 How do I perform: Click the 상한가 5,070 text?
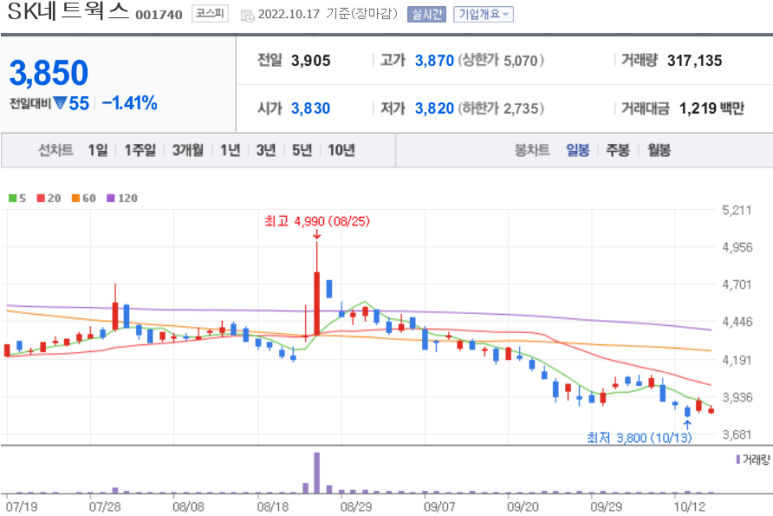click(501, 61)
